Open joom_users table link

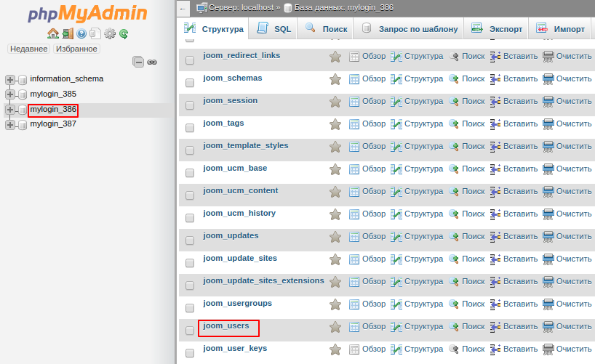pyautogui.click(x=226, y=325)
